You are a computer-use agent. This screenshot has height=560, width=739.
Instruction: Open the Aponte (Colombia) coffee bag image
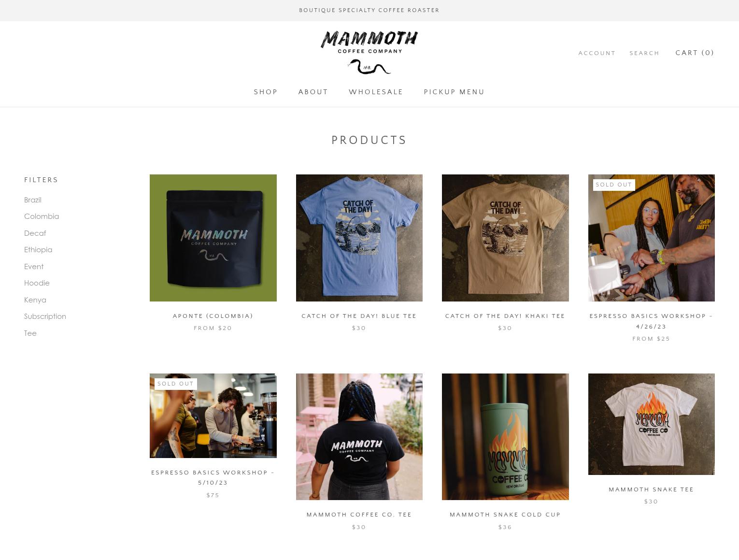coord(213,238)
